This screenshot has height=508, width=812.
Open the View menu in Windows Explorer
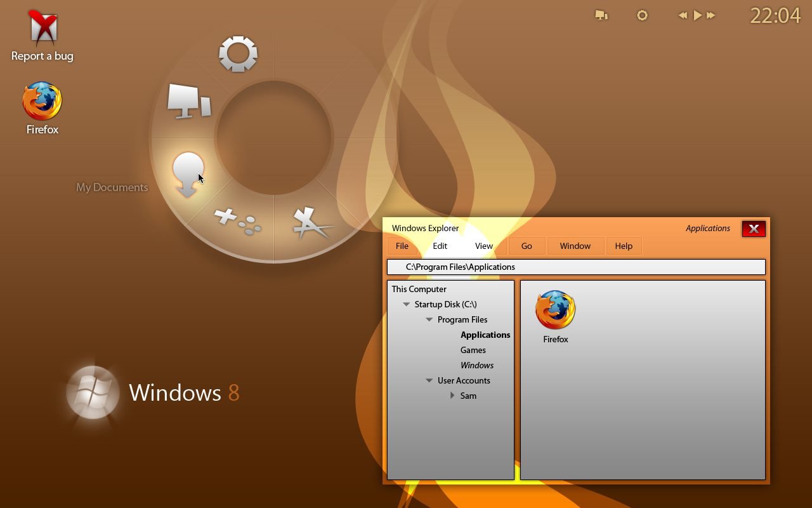[x=483, y=246]
